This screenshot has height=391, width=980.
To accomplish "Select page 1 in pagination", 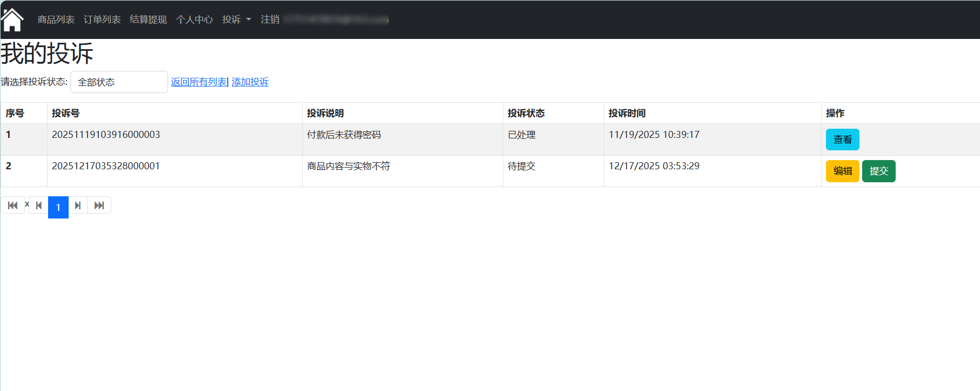I will [58, 207].
